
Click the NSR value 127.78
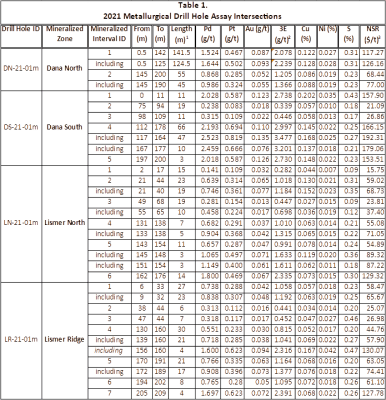(373, 393)
